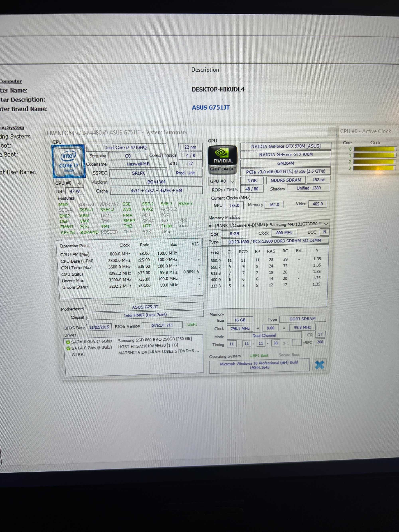Click the 47 W TDP field
The height and width of the screenshot is (532, 399).
coord(75,191)
